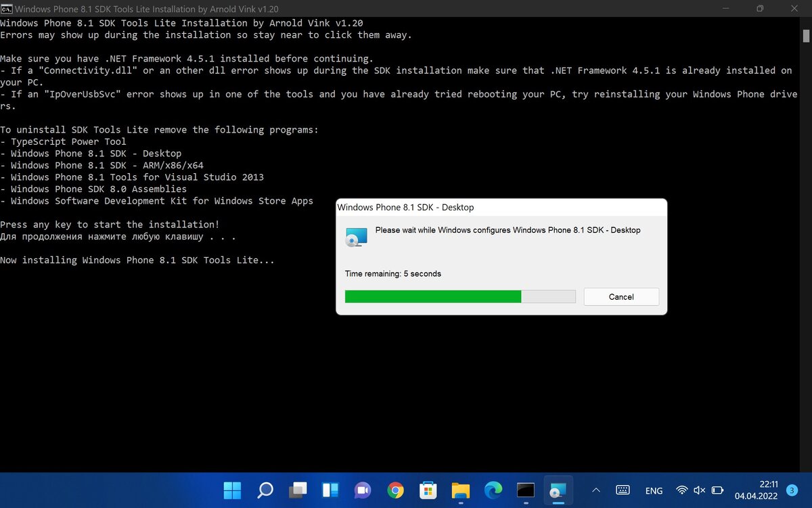Show hidden tray icons chevron
The image size is (812, 508).
[x=595, y=490]
